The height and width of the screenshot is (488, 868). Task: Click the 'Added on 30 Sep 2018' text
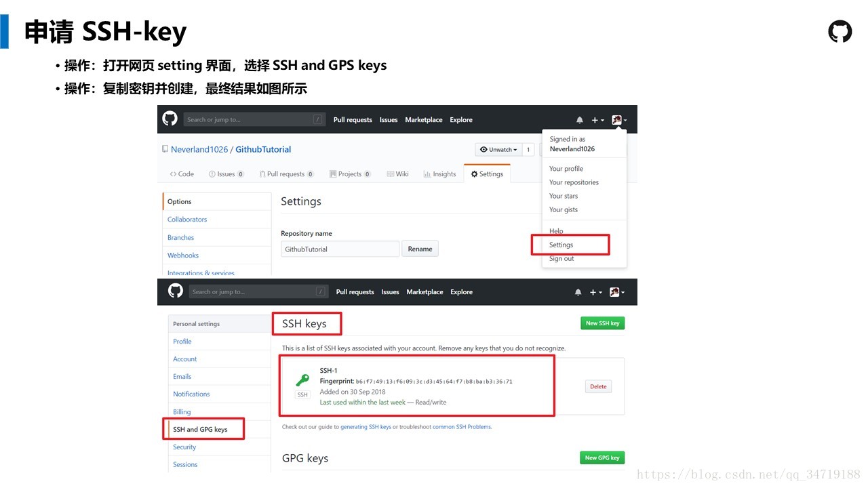point(353,392)
